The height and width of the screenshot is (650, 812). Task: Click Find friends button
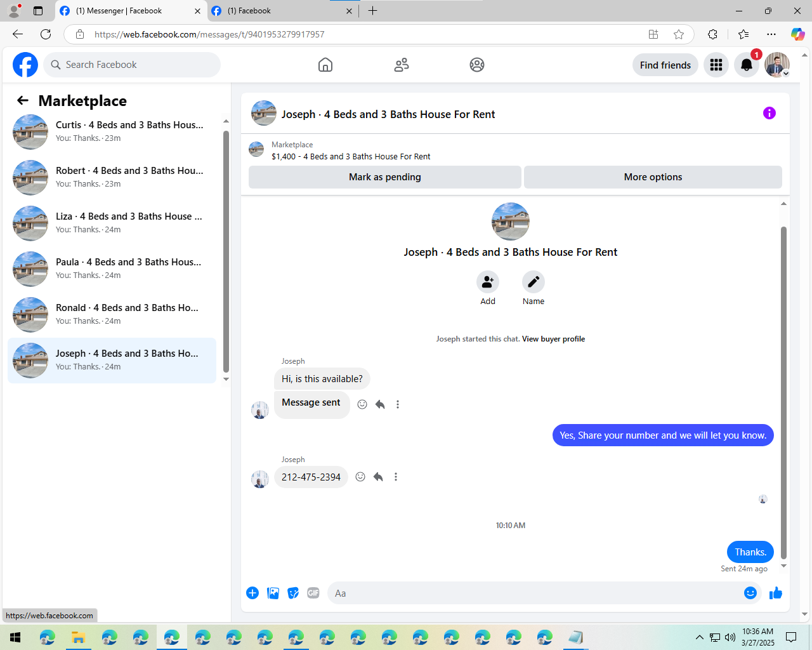tap(665, 65)
